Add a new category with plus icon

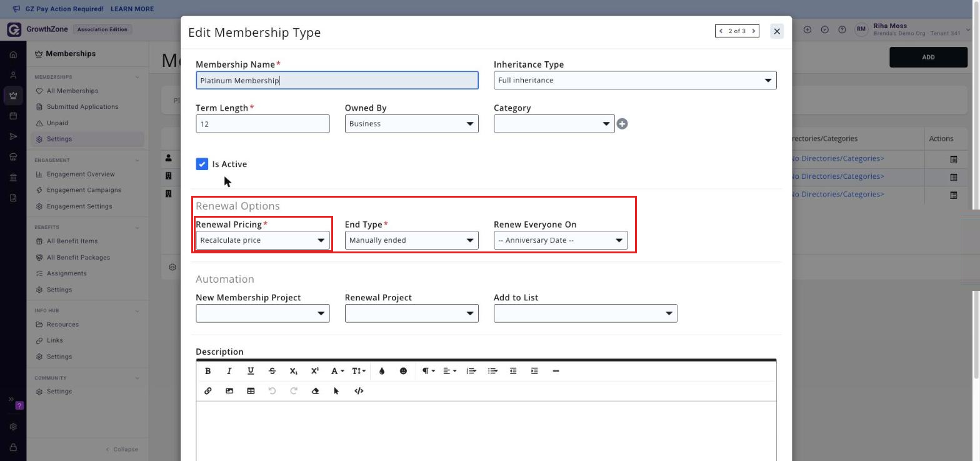click(x=622, y=124)
